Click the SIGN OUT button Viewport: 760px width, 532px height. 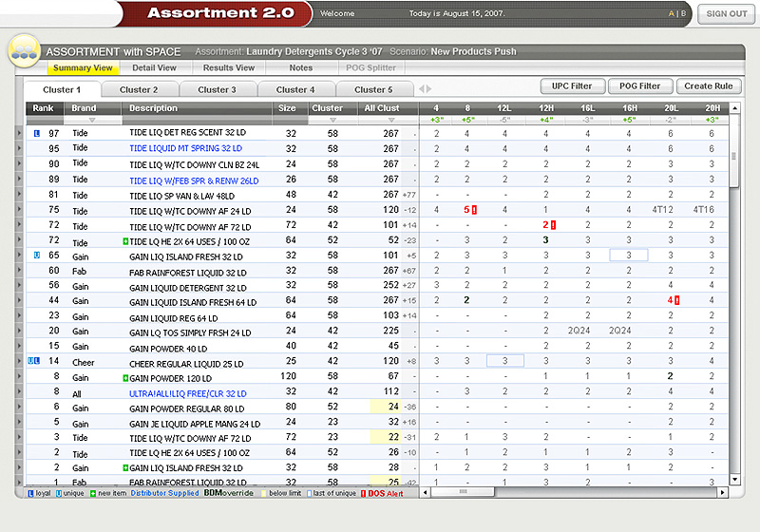point(726,14)
